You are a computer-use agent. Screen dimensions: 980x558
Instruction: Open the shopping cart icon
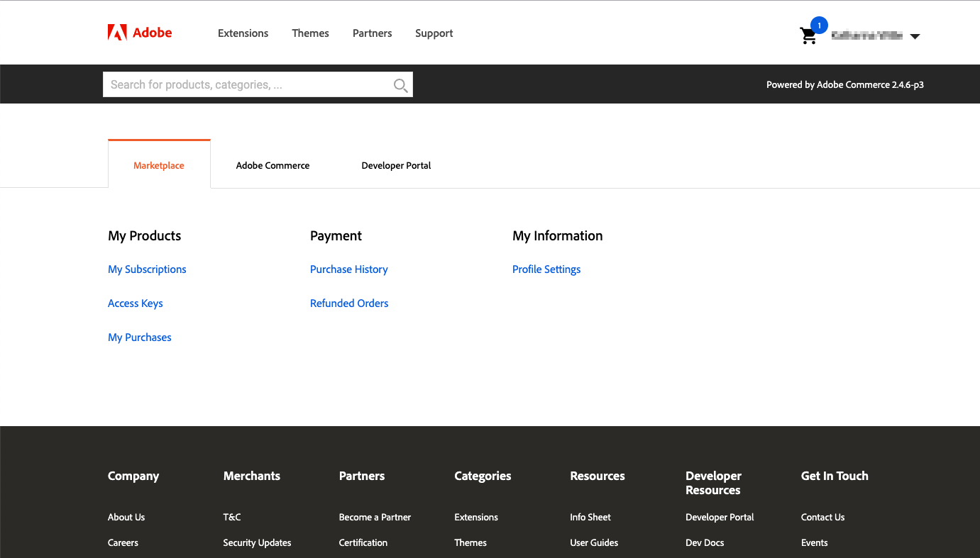808,36
